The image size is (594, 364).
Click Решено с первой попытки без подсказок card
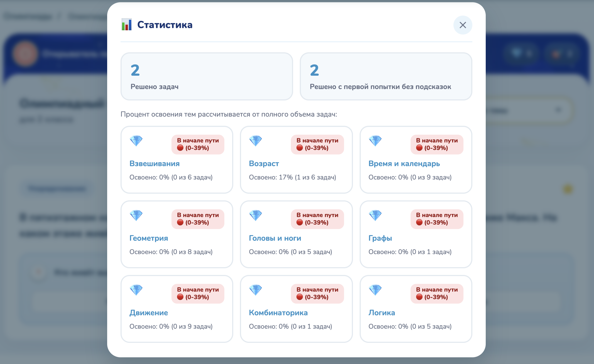tap(386, 77)
